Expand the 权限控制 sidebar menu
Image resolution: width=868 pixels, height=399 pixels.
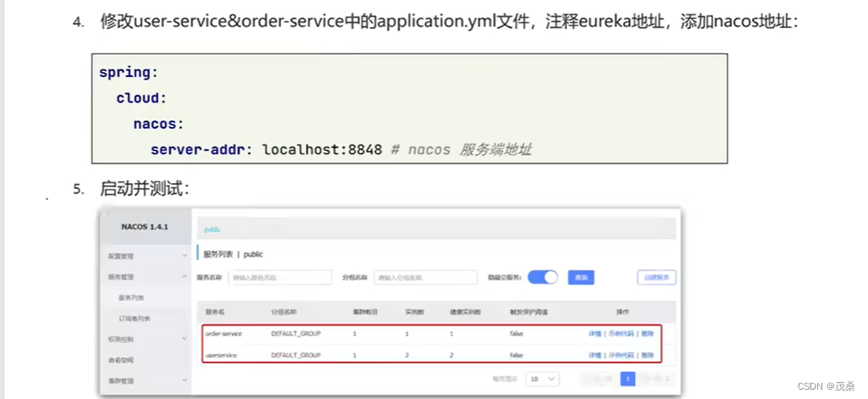(x=147, y=339)
